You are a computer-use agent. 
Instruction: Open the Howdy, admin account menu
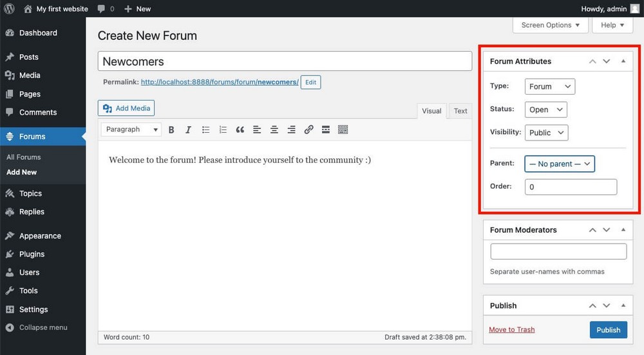(x=610, y=8)
